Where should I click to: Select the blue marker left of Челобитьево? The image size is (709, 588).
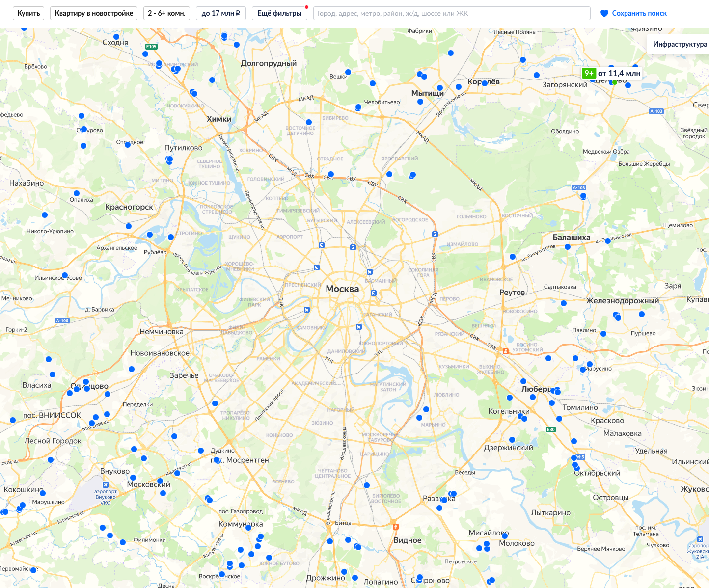pos(358,107)
